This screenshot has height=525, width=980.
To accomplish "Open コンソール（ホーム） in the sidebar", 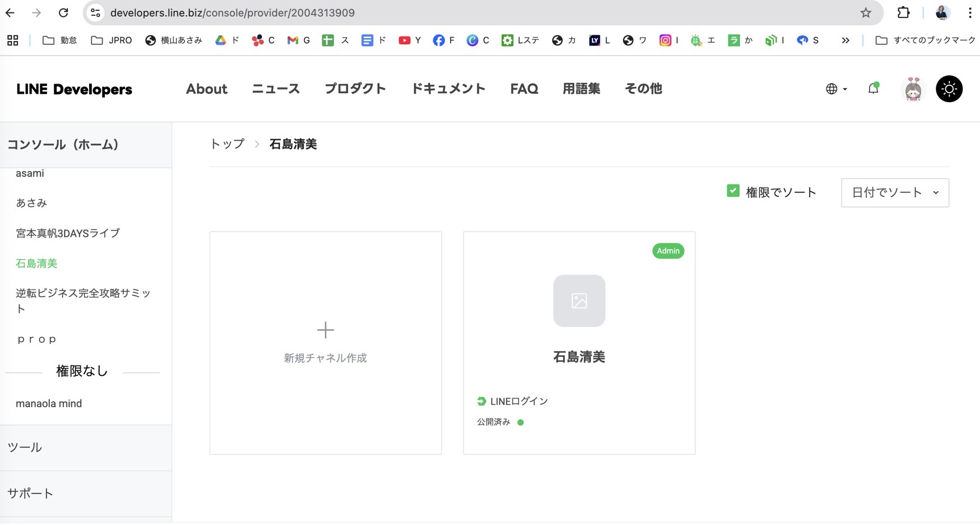I will [x=86, y=145].
